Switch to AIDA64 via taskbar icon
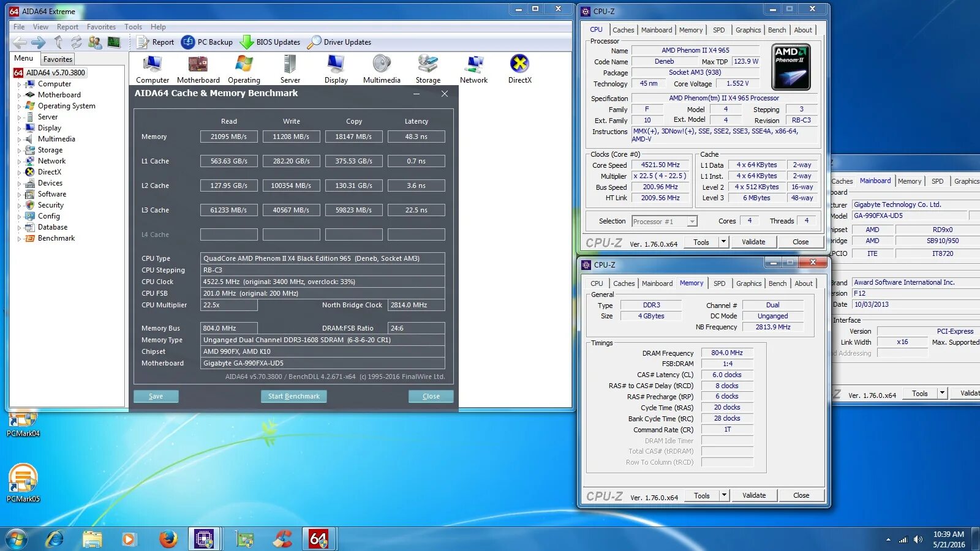 tap(318, 539)
